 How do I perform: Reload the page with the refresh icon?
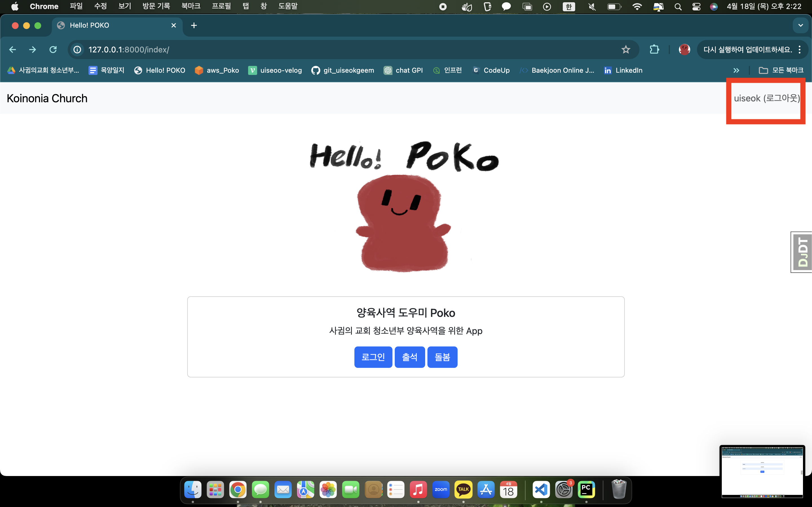click(x=53, y=50)
